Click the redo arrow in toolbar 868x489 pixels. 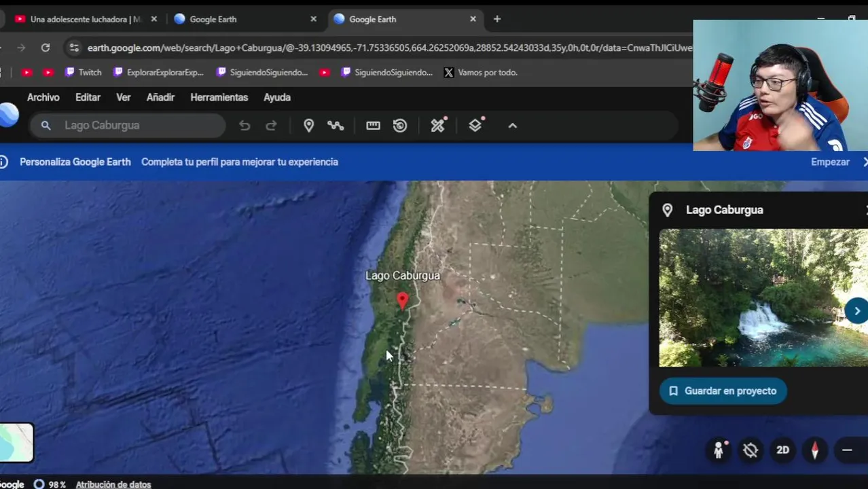271,126
